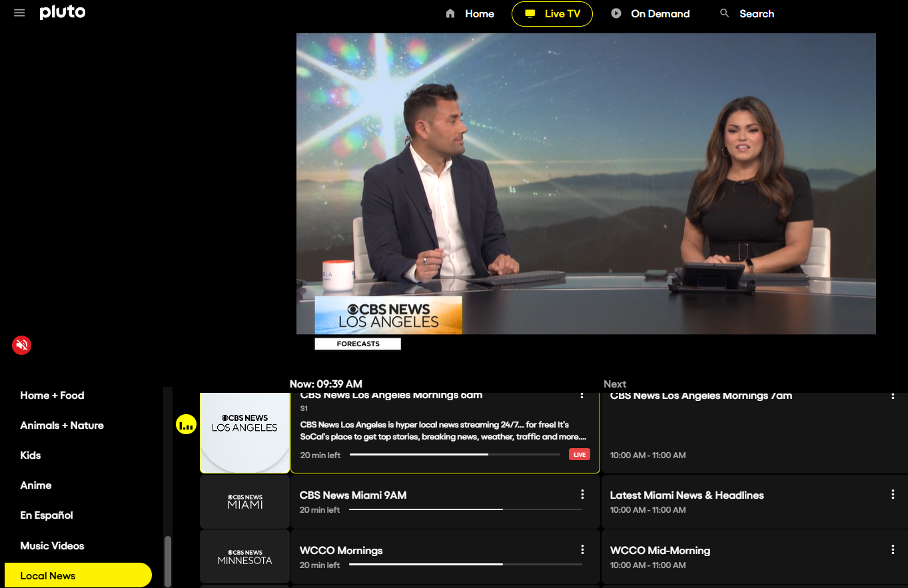Click CBS News Minnesota channel logo
The image size is (908, 588).
coord(245,557)
